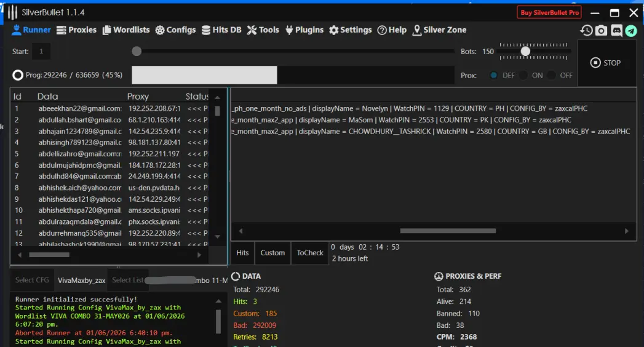The image size is (644, 347).
Task: Open the Hits DB tab
Action: point(221,30)
